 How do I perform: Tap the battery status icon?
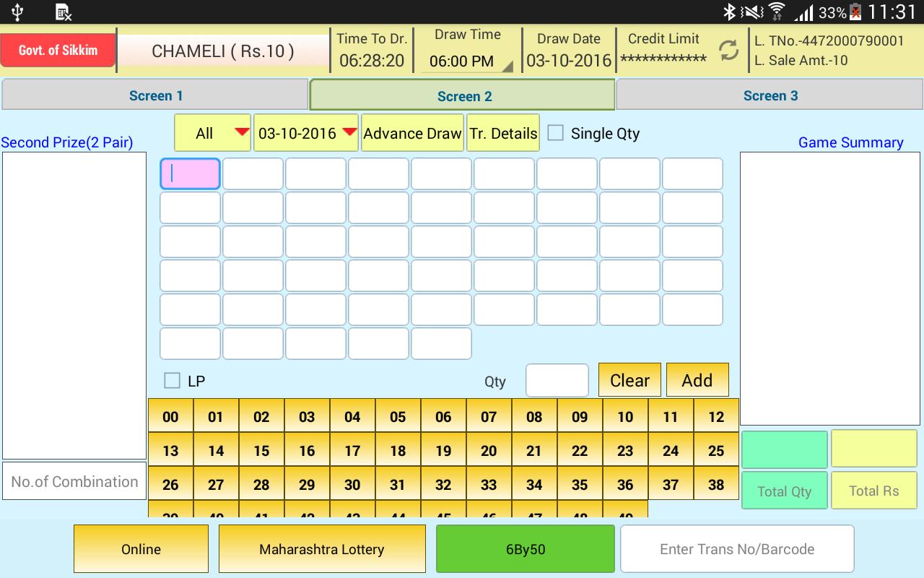(856, 12)
